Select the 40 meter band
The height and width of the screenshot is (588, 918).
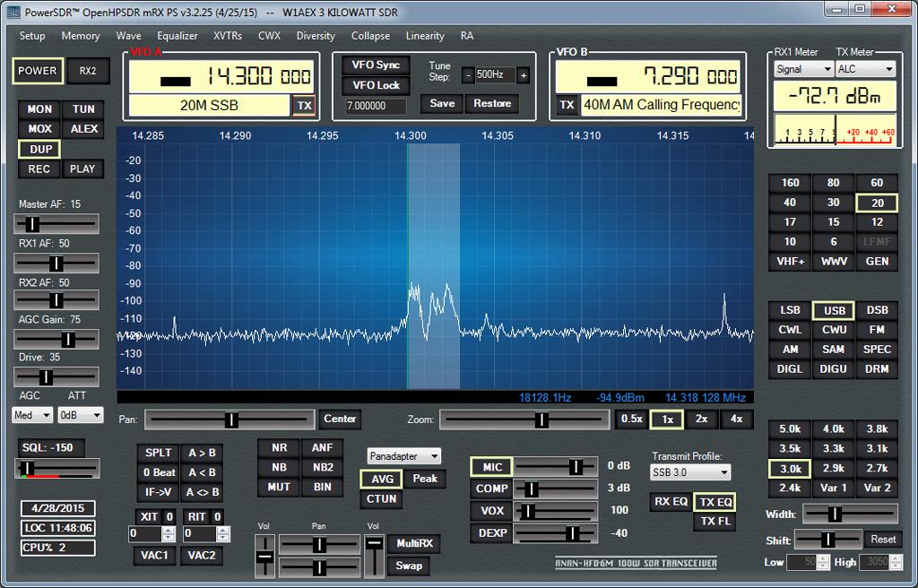(790, 203)
